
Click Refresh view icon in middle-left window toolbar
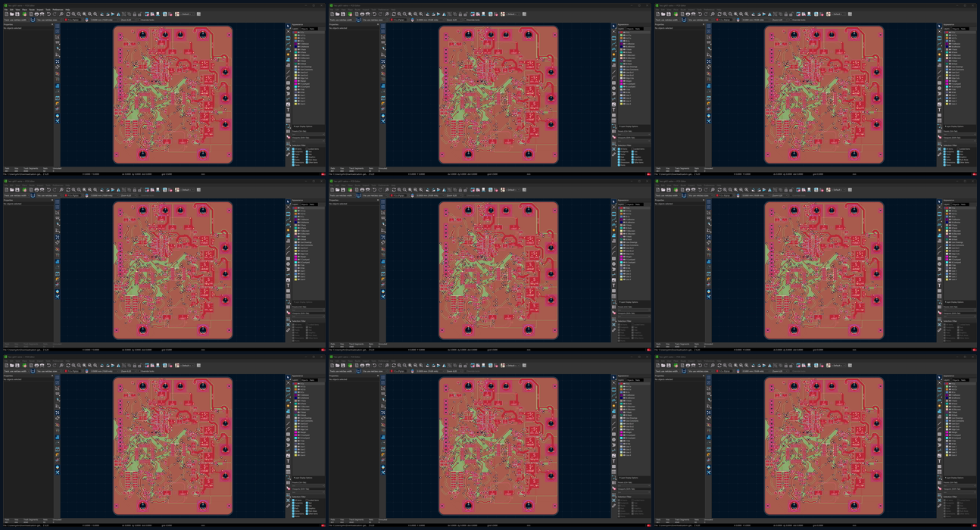[x=68, y=190]
